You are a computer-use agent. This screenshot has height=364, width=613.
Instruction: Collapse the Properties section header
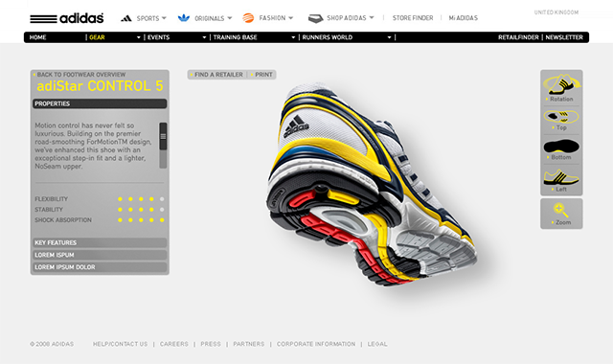click(100, 103)
